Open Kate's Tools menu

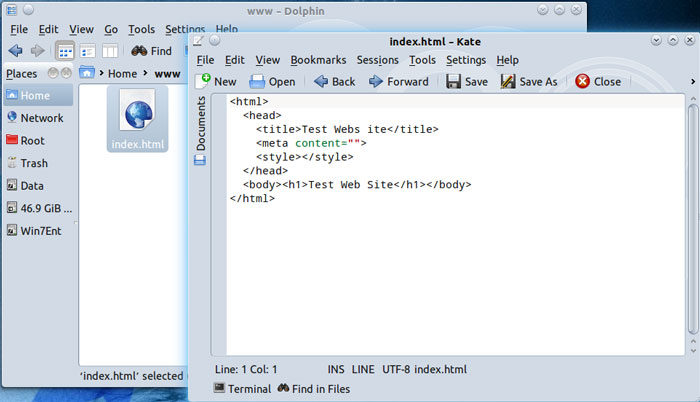click(422, 60)
